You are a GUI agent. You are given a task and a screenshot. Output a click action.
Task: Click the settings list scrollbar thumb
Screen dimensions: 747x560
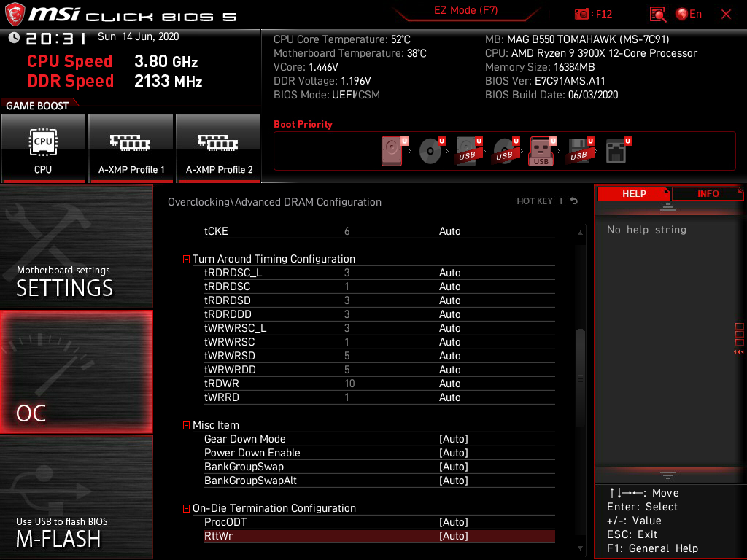(x=580, y=378)
